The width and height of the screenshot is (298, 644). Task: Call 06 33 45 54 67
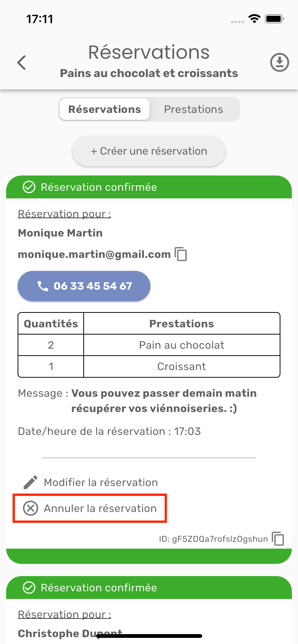point(84,286)
